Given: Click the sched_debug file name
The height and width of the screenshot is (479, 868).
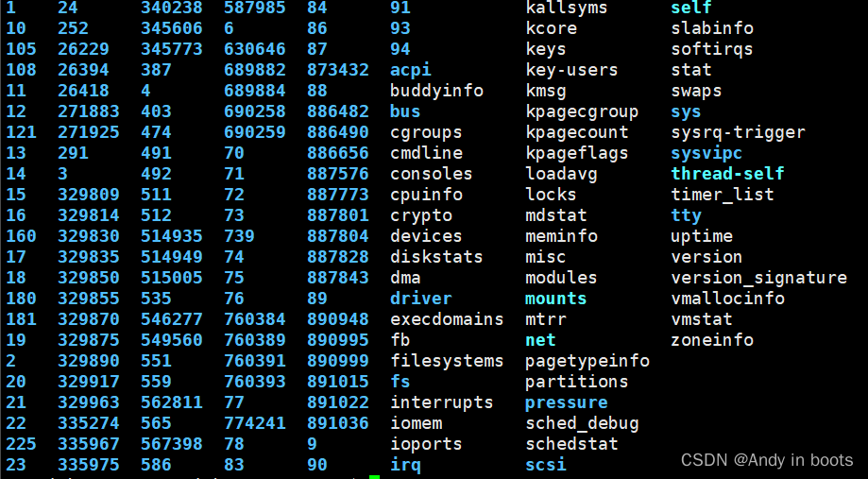Looking at the screenshot, I should tap(582, 423).
